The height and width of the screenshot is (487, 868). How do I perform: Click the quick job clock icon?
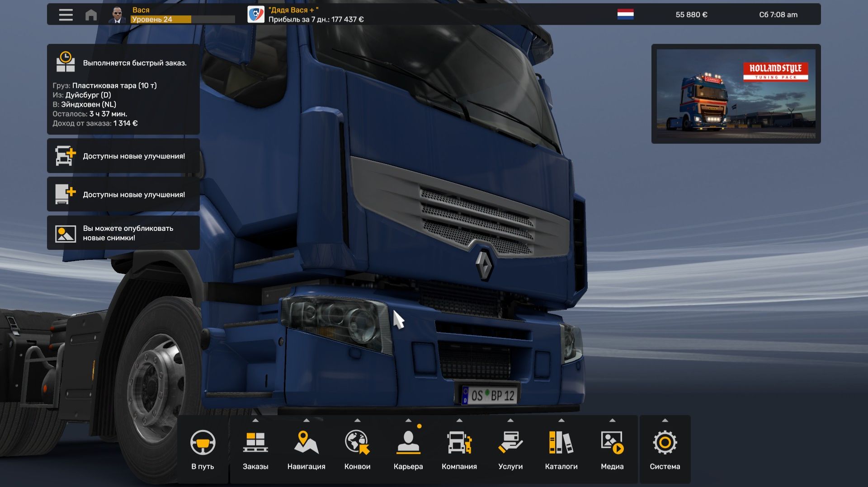pyautogui.click(x=66, y=62)
